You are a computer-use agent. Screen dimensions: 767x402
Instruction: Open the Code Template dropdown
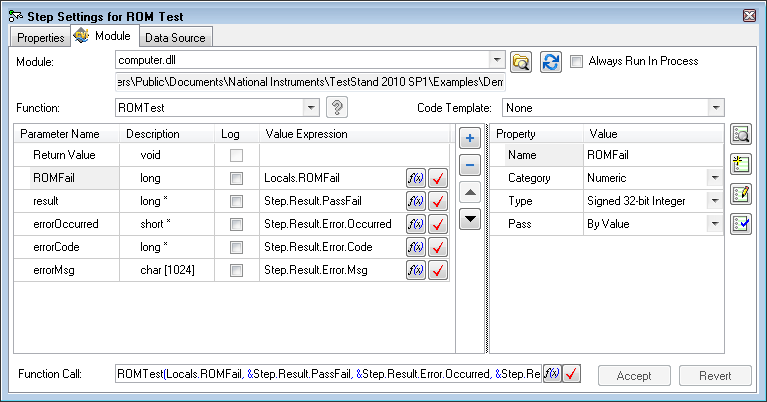(715, 108)
